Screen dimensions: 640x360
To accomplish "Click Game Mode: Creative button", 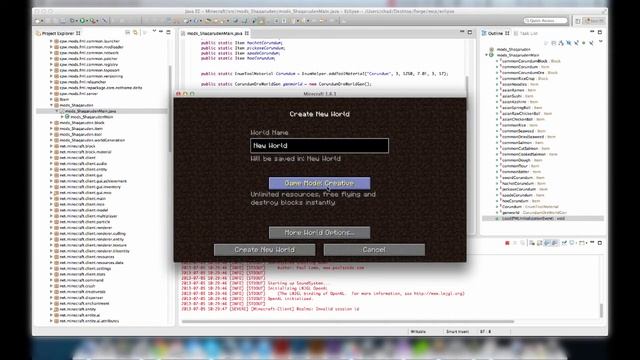I will tap(319, 183).
